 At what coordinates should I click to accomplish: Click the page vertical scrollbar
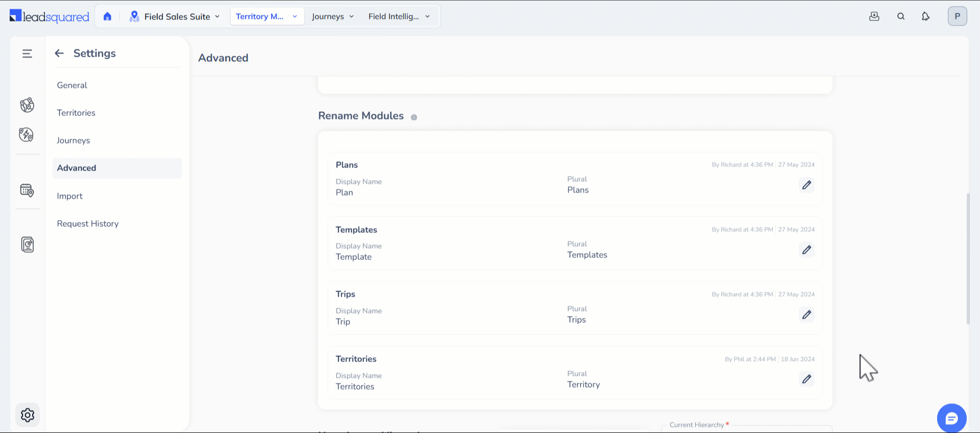pyautogui.click(x=968, y=258)
